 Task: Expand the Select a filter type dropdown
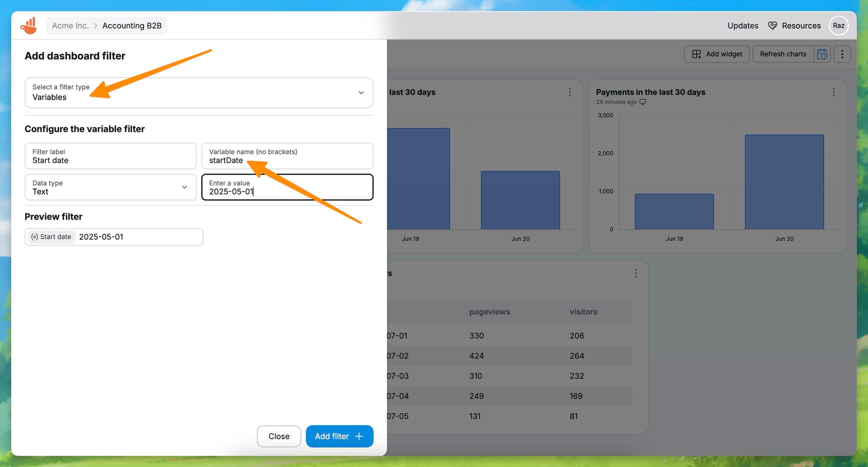(199, 93)
